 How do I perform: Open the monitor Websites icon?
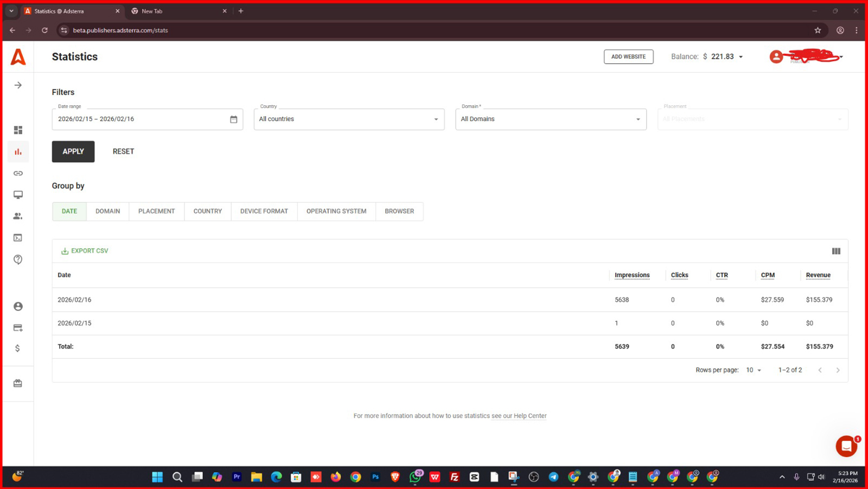point(18,195)
